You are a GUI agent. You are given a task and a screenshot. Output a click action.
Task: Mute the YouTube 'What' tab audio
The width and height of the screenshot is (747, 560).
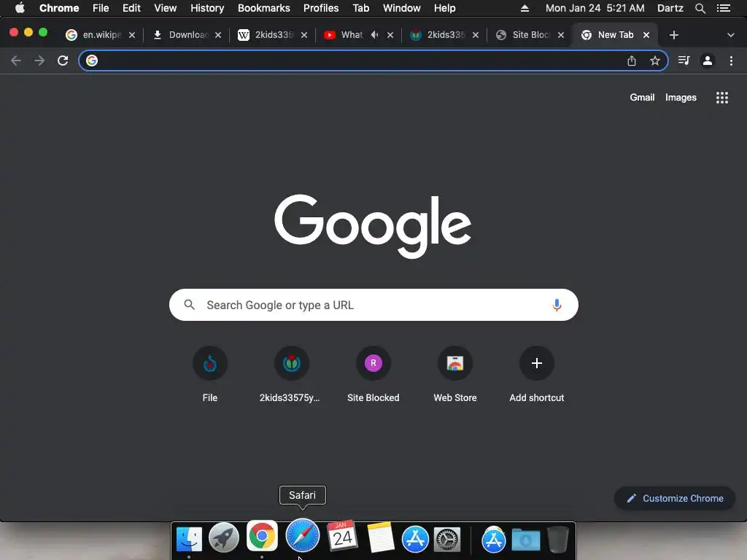[374, 35]
